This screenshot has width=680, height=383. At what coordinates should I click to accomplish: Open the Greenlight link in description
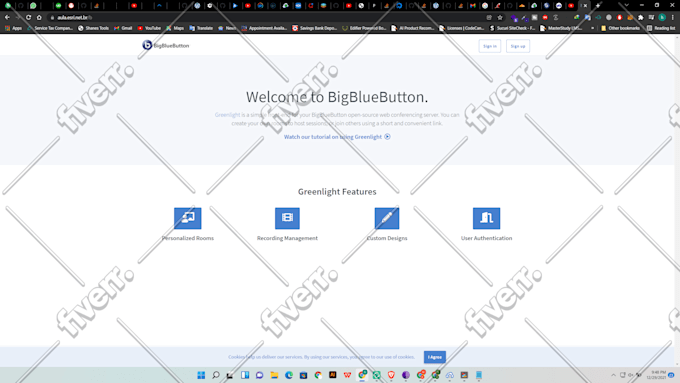coord(227,115)
